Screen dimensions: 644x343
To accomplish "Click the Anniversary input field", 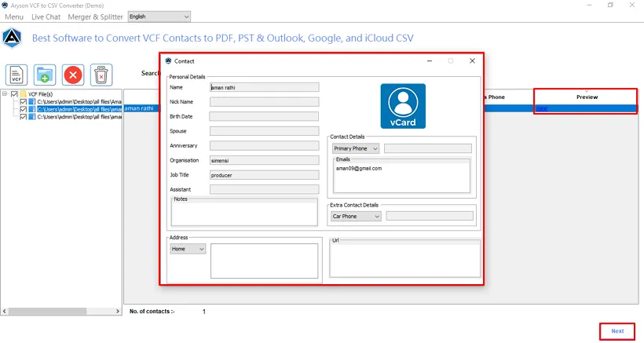I will (x=264, y=146).
